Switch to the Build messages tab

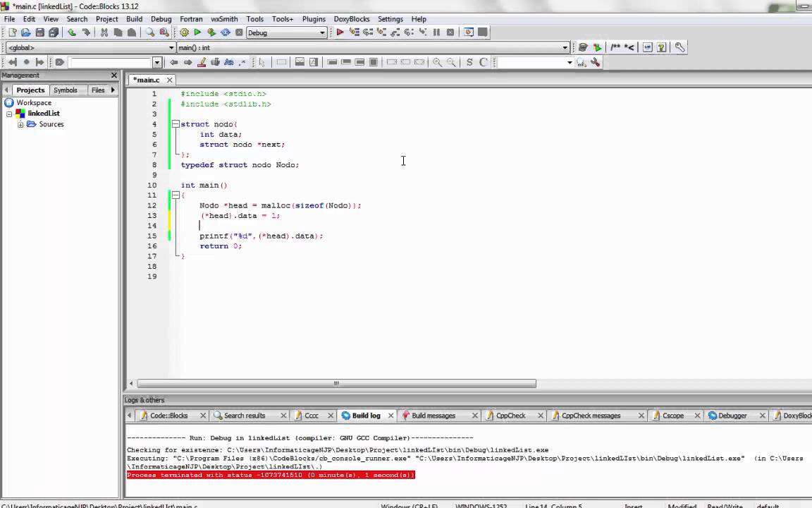tap(433, 416)
